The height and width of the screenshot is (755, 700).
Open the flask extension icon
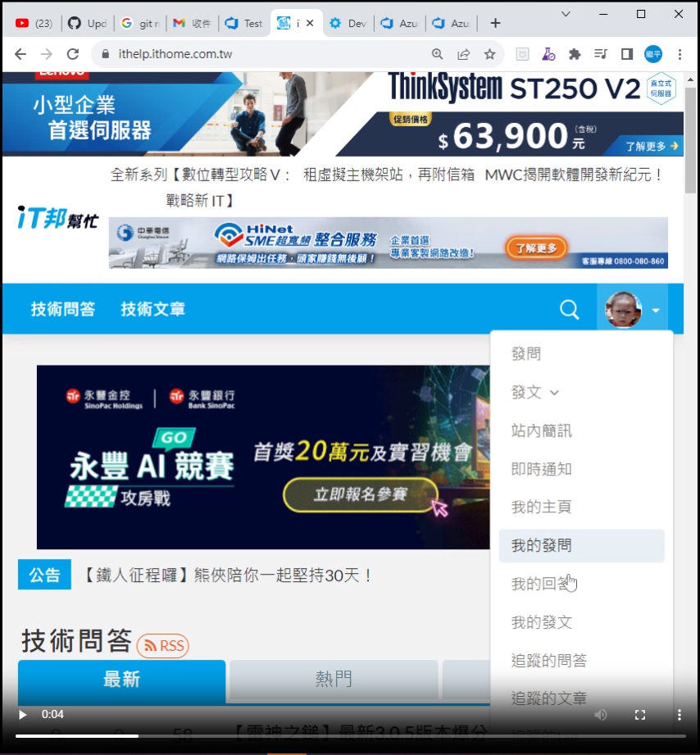548,54
